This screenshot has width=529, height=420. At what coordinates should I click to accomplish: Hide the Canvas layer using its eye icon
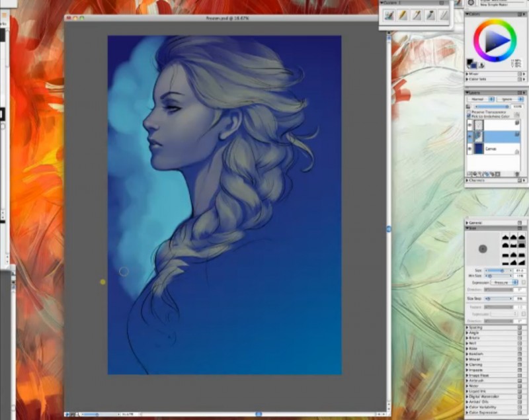click(469, 149)
